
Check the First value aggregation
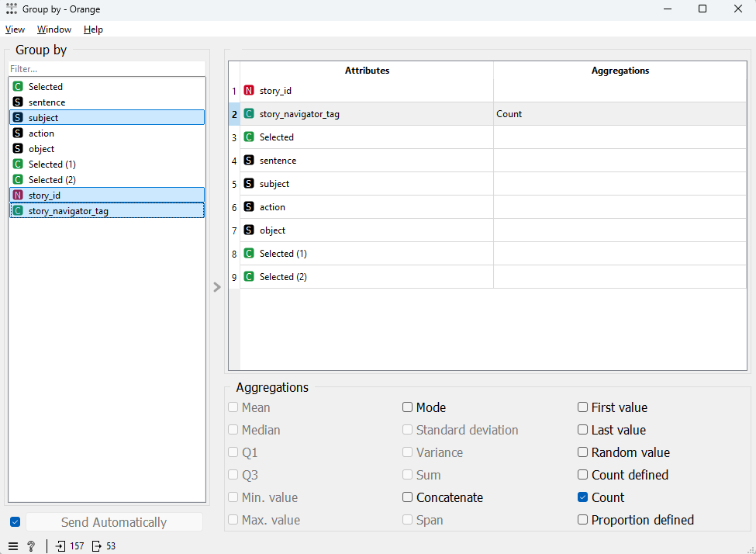582,407
